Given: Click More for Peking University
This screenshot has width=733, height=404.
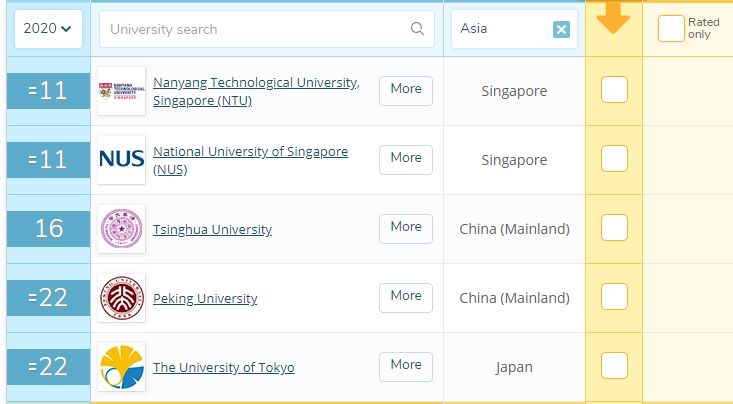Looking at the screenshot, I should click(406, 298).
